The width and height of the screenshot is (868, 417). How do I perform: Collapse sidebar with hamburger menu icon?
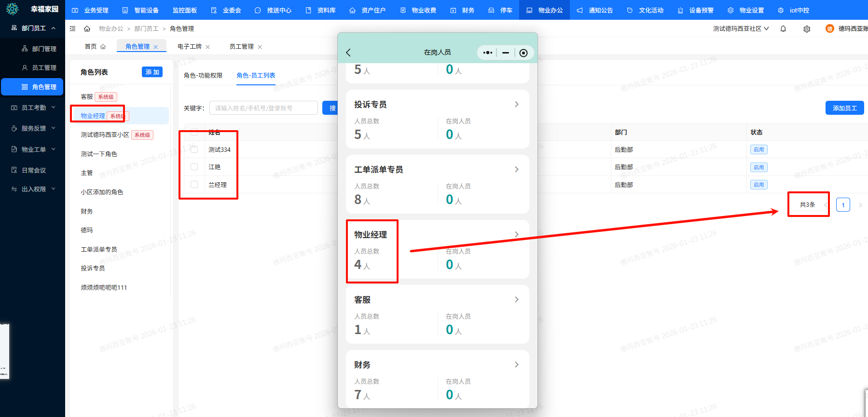[x=73, y=29]
